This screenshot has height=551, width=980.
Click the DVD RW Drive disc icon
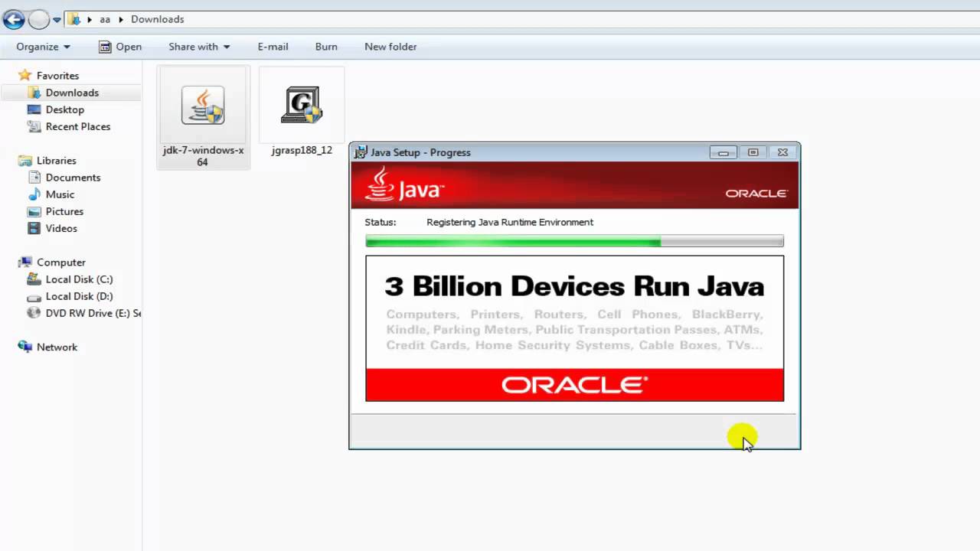(34, 313)
